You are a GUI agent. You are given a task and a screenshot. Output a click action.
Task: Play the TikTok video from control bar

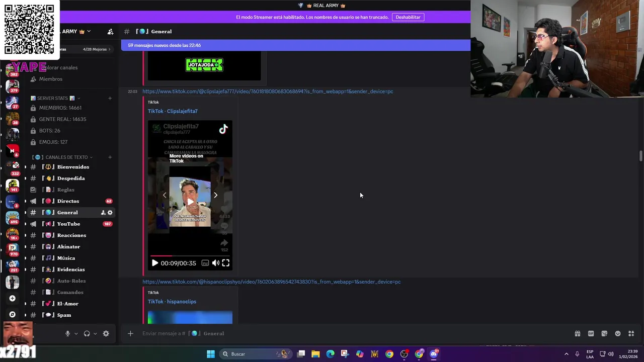(x=154, y=263)
